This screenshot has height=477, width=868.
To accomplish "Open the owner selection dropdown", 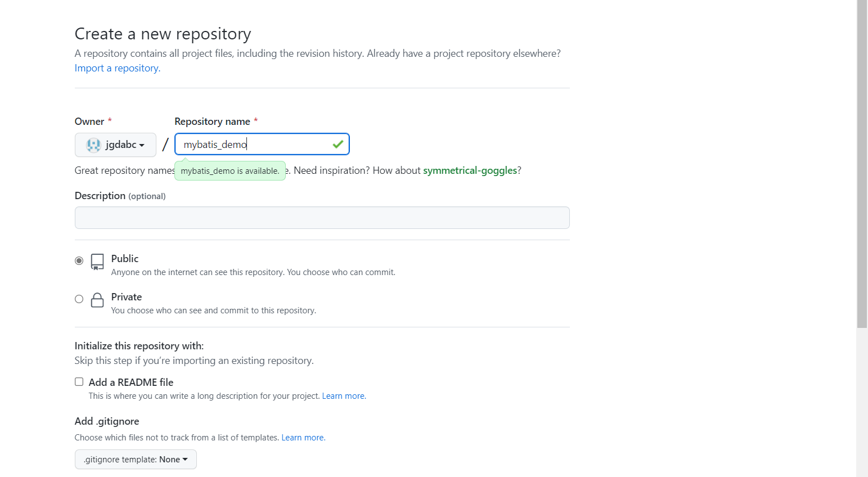I will pyautogui.click(x=115, y=145).
